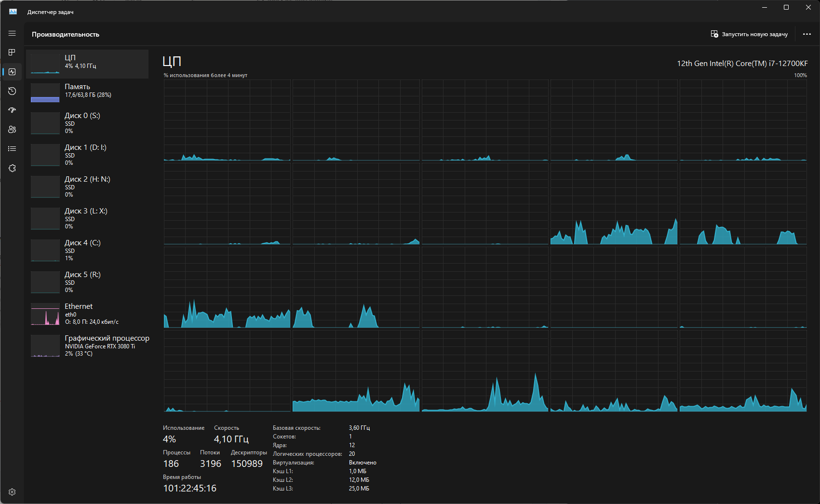Open the Users page icon
This screenshot has height=504, width=820.
[12, 129]
